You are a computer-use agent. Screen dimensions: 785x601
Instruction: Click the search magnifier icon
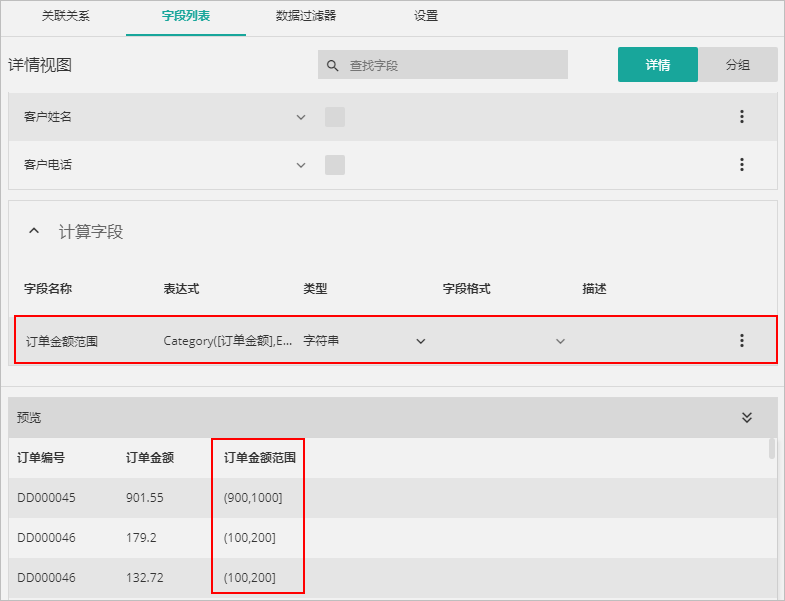click(333, 66)
